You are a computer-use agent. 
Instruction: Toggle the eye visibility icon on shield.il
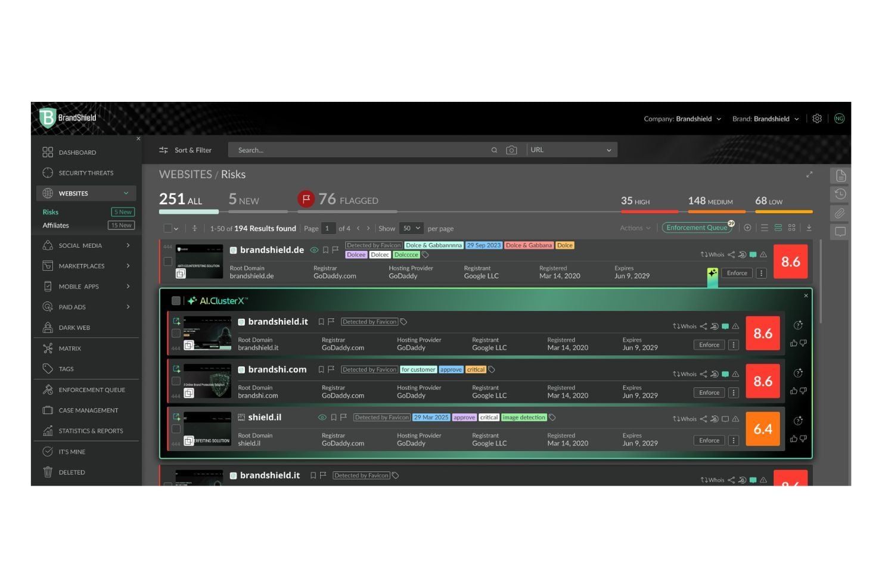point(322,418)
